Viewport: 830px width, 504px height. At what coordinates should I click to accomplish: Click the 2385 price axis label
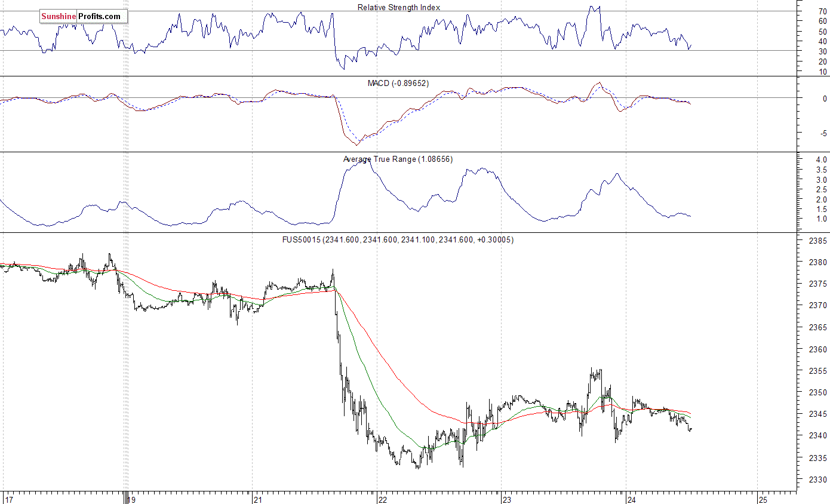tap(818, 241)
